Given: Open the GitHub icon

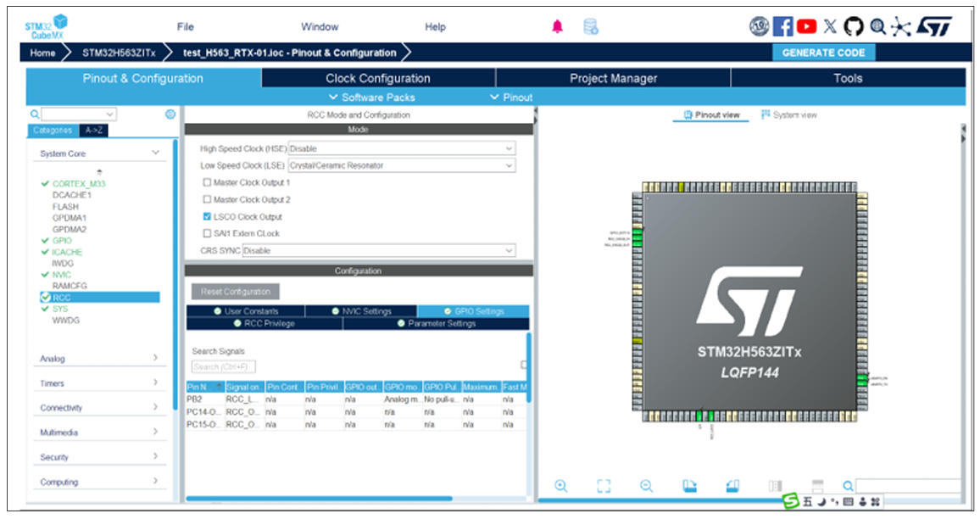Looking at the screenshot, I should pyautogui.click(x=854, y=26).
